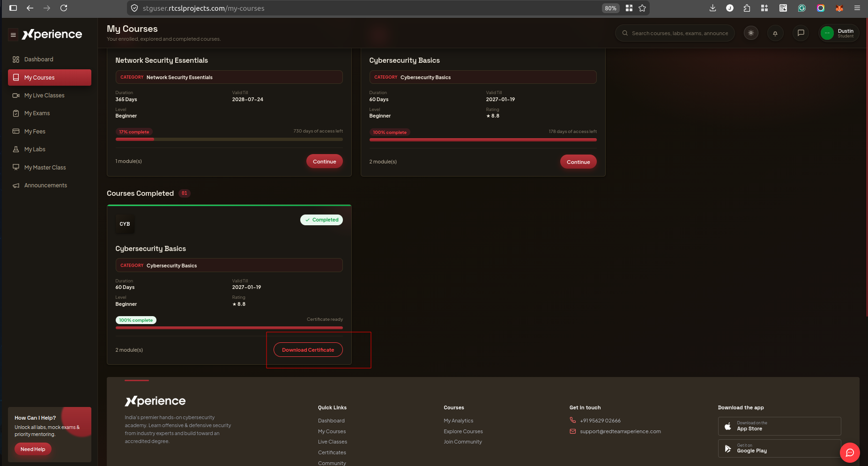Click the Certificate ready label
This screenshot has height=466, width=868.
tap(325, 319)
